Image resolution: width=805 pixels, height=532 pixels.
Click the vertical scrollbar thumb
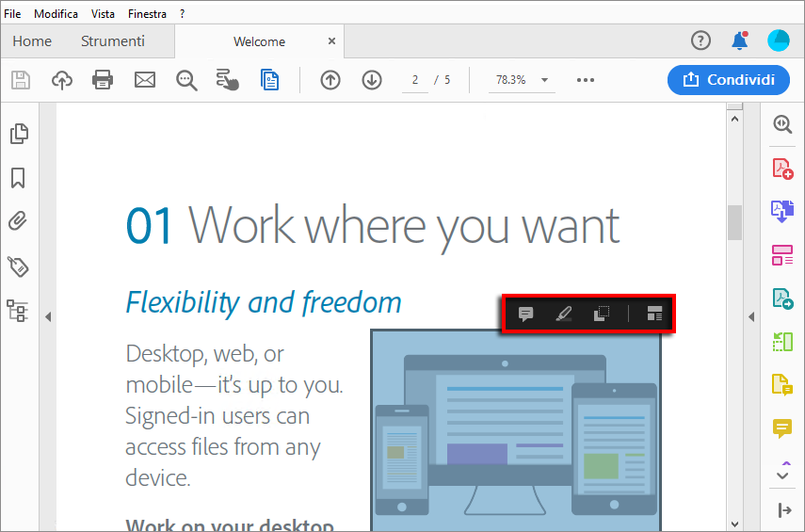pos(734,222)
